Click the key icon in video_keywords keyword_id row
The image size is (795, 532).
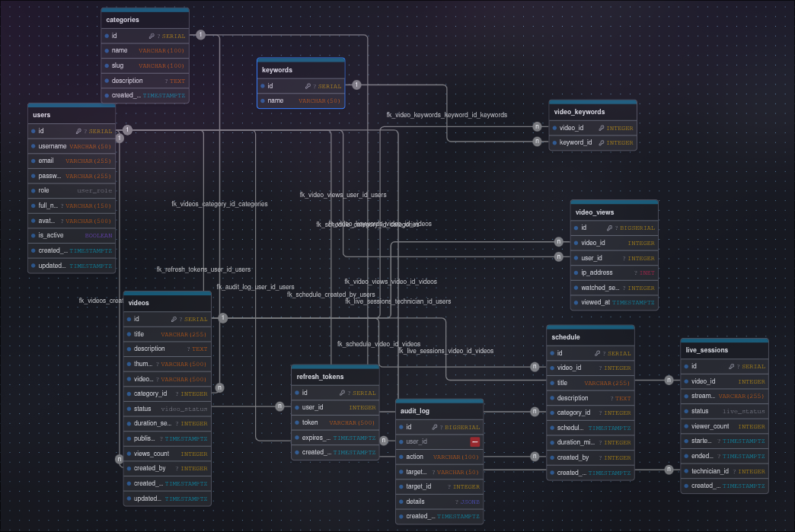point(602,143)
